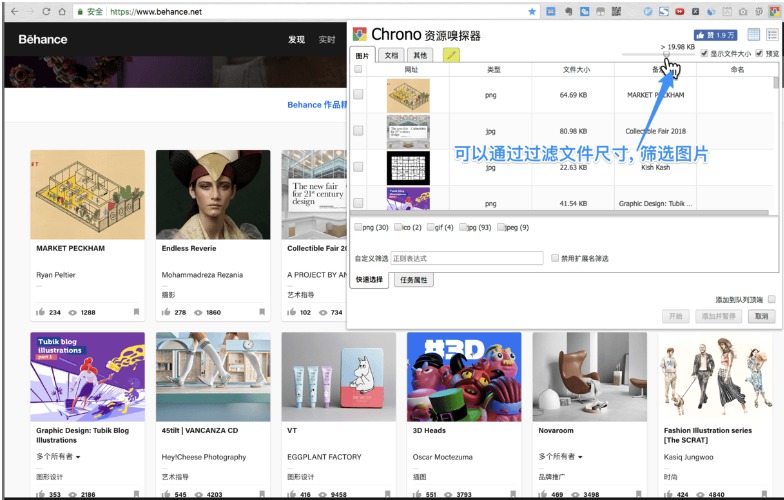The width and height of the screenshot is (784, 500).
Task: Bookmark page with star icon
Action: (532, 12)
